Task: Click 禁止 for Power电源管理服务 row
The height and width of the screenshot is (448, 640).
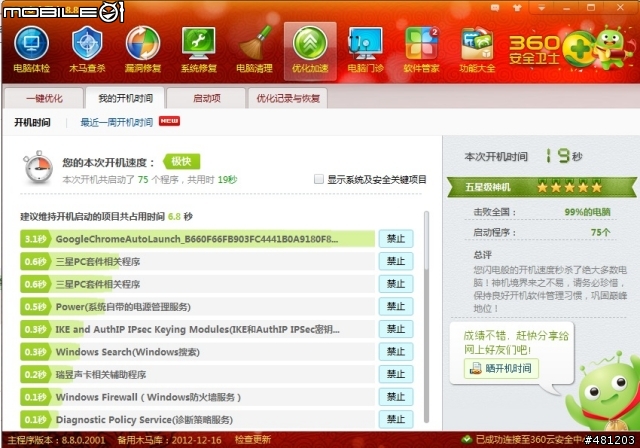Action: click(396, 306)
